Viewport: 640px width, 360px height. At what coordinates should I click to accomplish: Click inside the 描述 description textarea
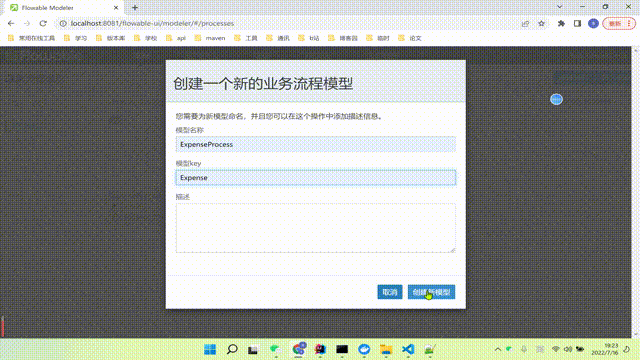click(x=316, y=228)
